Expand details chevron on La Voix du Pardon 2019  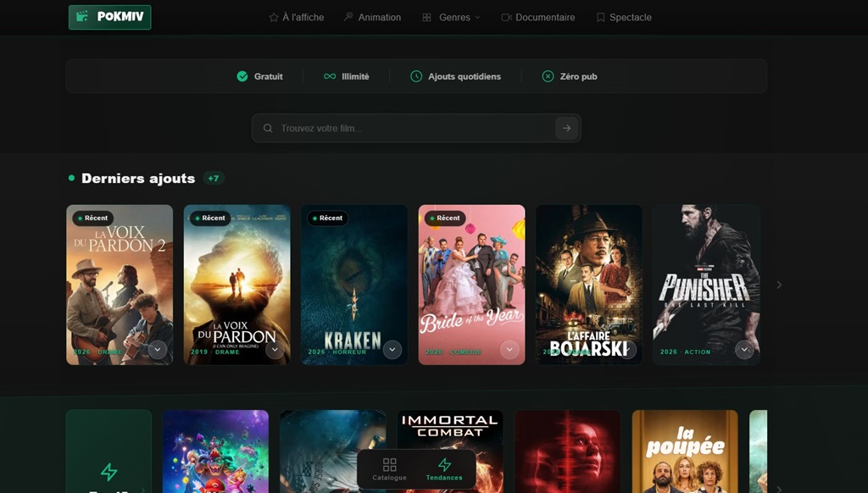pos(275,350)
